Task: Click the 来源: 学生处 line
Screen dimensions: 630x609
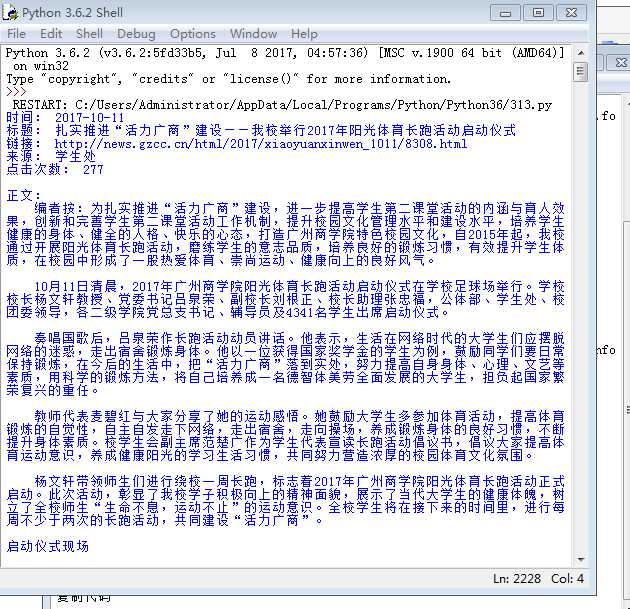Action: [x=51, y=157]
